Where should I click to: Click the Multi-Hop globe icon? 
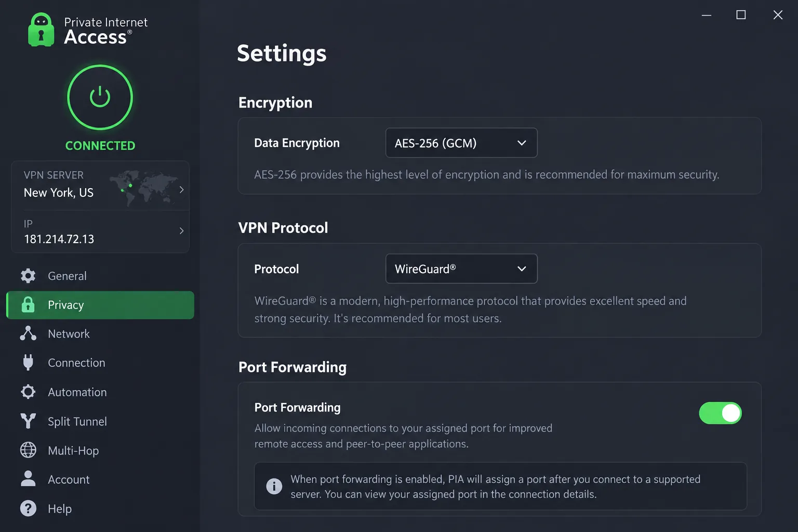tap(28, 450)
